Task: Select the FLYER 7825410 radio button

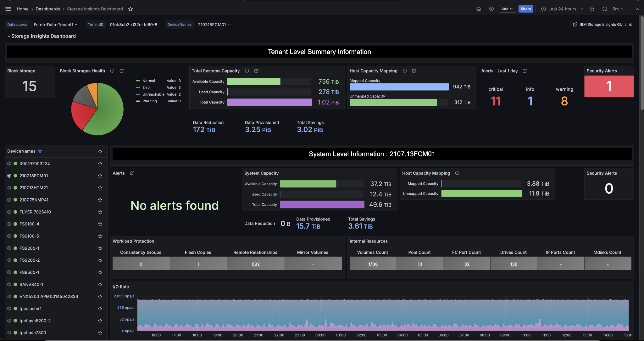Action: 9,212
